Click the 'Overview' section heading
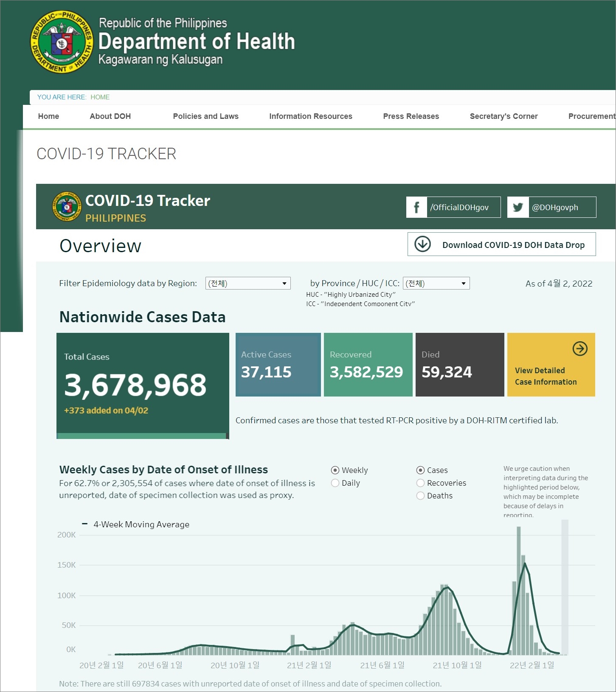Screen dimensions: 616x692 pyautogui.click(x=100, y=246)
